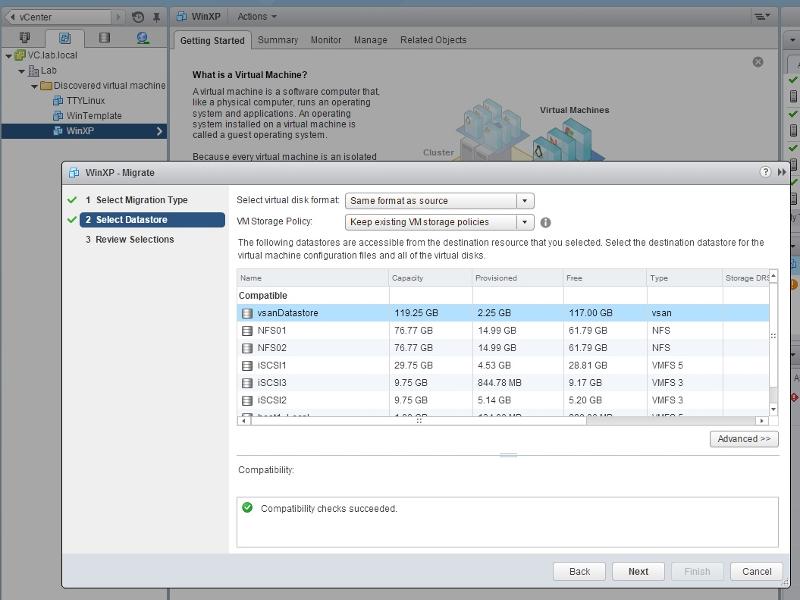Click the Advanced >> button

pyautogui.click(x=744, y=439)
